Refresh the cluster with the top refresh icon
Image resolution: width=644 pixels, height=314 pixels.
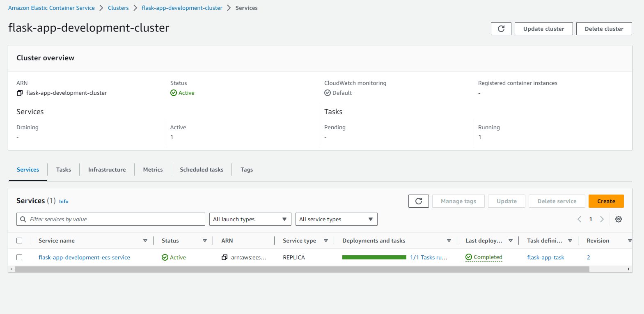click(x=501, y=29)
